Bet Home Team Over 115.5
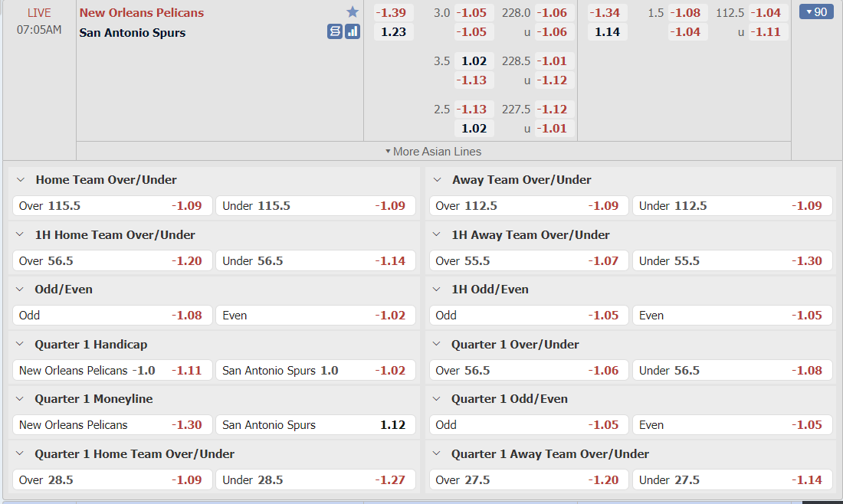The height and width of the screenshot is (504, 843). point(113,206)
